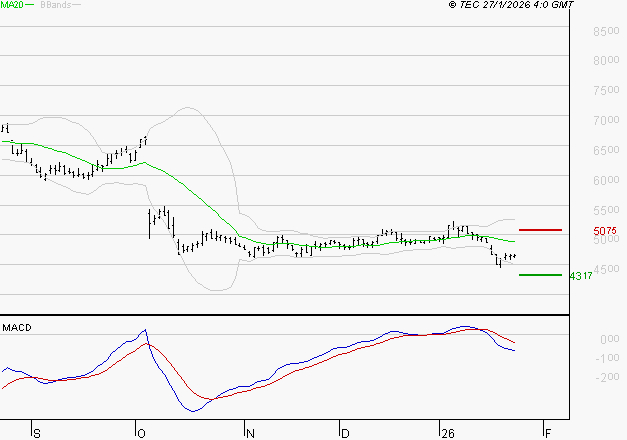Click the MACD -200 axis label
This screenshot has width=627, height=440.
[607, 377]
